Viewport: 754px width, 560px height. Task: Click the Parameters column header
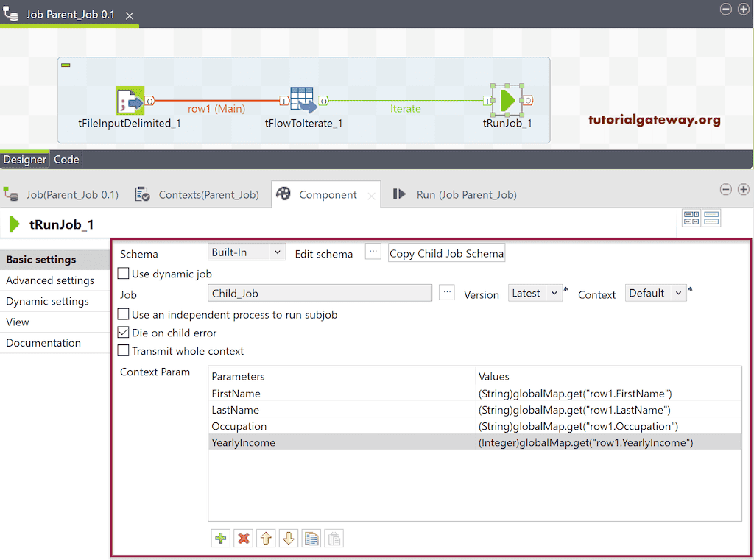(x=342, y=376)
